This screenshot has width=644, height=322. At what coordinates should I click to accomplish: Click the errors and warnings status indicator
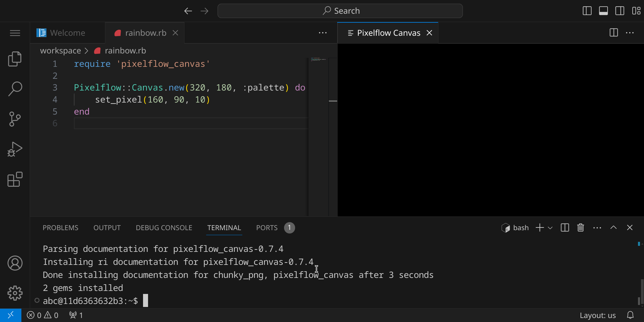[43, 315]
